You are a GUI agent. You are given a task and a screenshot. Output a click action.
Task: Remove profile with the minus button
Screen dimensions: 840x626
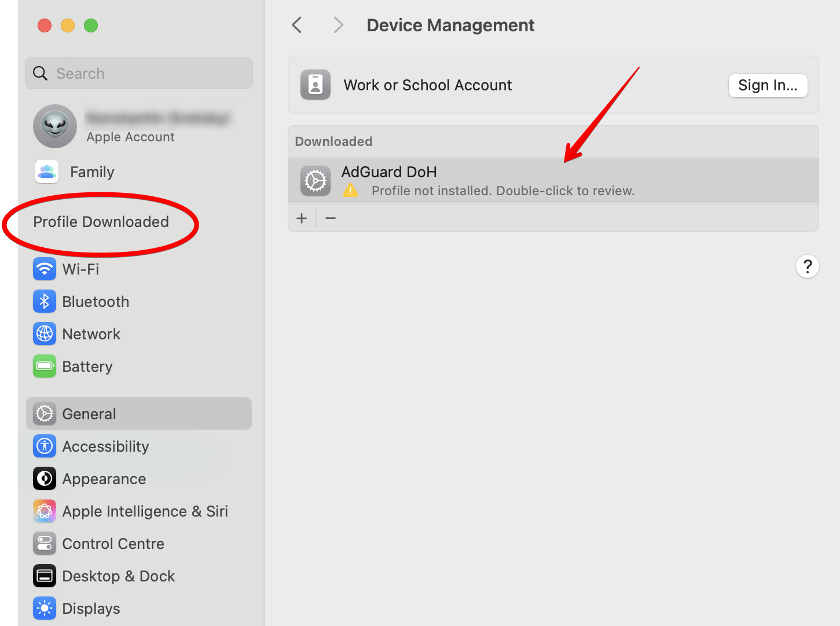pyautogui.click(x=331, y=218)
